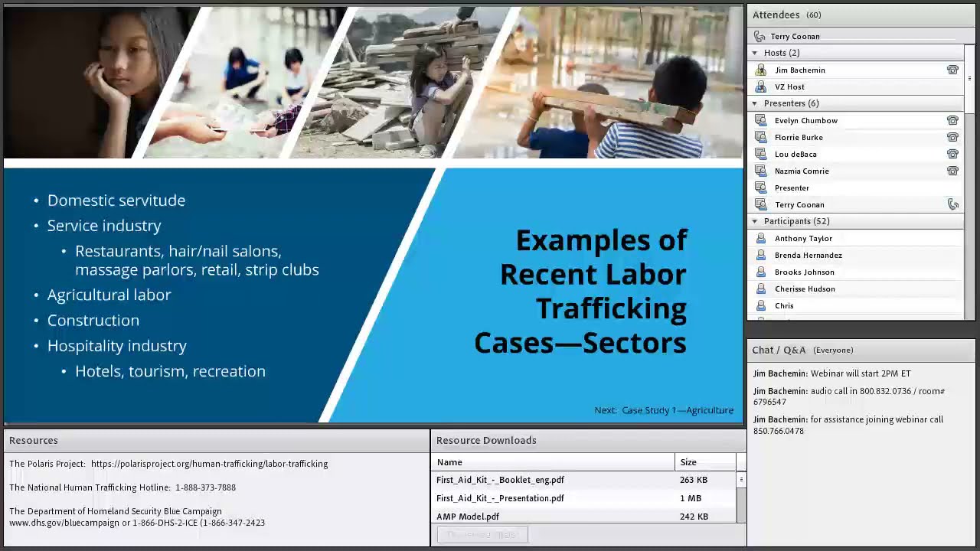The height and width of the screenshot is (551, 980).
Task: Click the National Human Trafficking Hotline number
Action: click(x=205, y=487)
